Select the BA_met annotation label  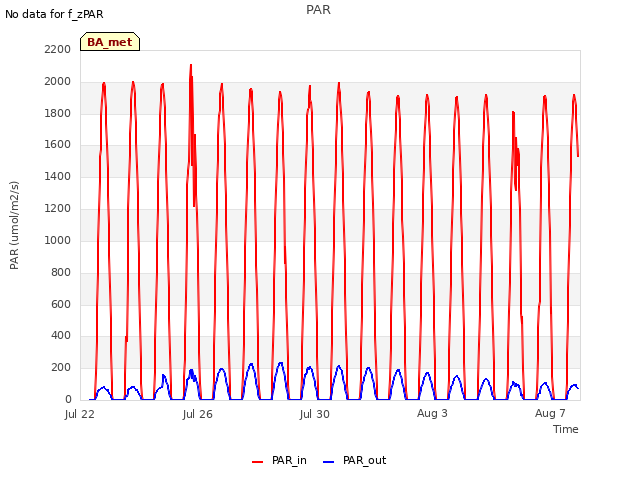(110, 42)
